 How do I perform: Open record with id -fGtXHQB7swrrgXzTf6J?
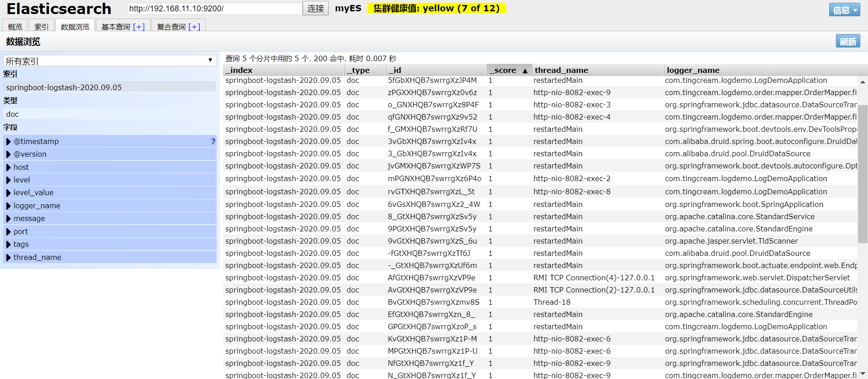pos(429,253)
